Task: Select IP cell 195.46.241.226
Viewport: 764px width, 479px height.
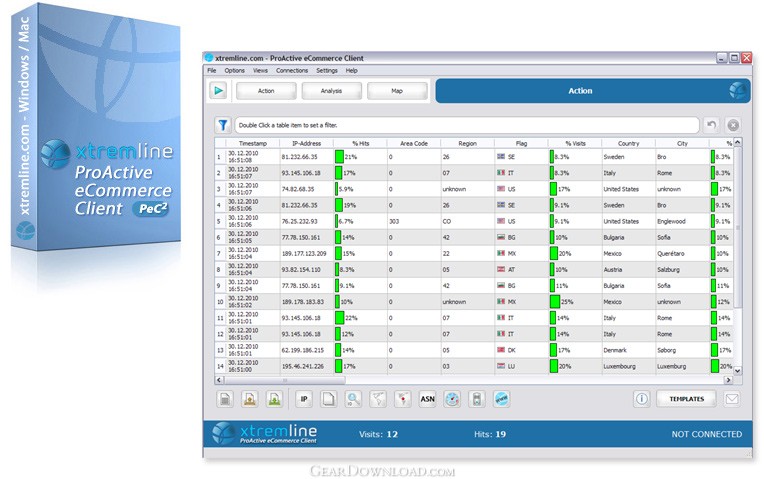Action: click(306, 366)
